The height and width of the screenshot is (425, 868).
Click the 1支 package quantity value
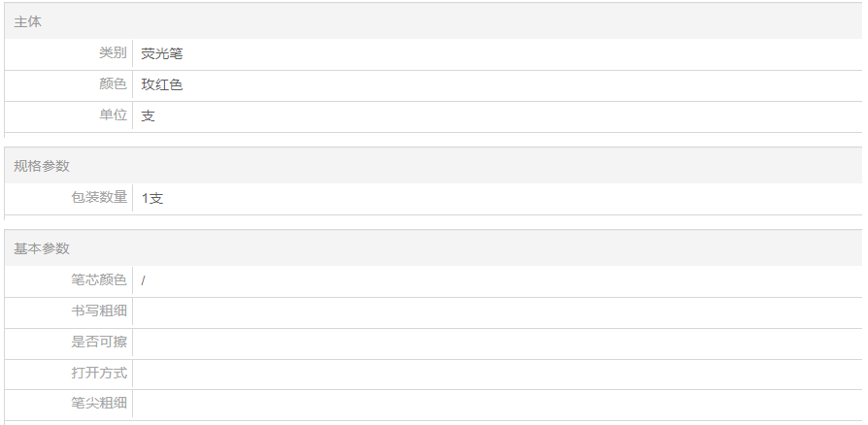tap(152, 198)
